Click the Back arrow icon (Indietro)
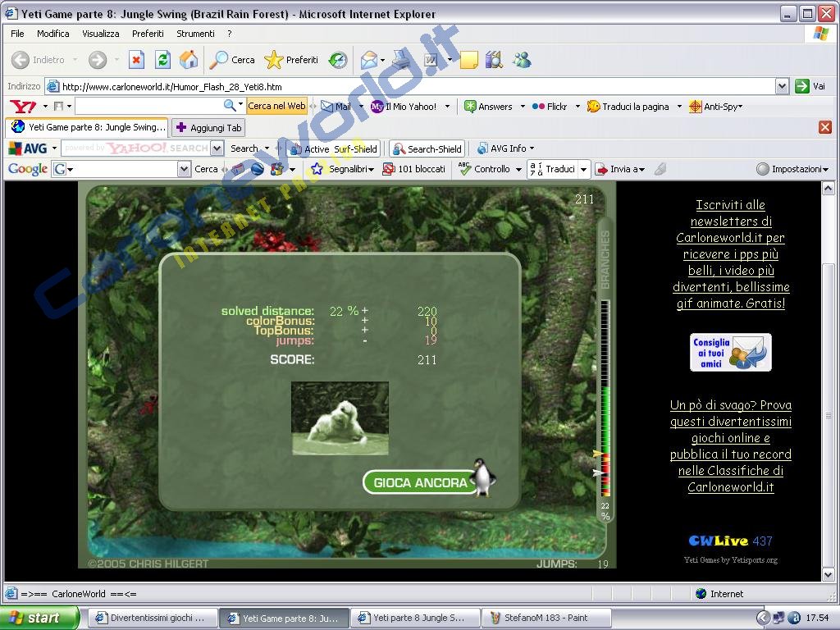The height and width of the screenshot is (630, 840). [21, 60]
